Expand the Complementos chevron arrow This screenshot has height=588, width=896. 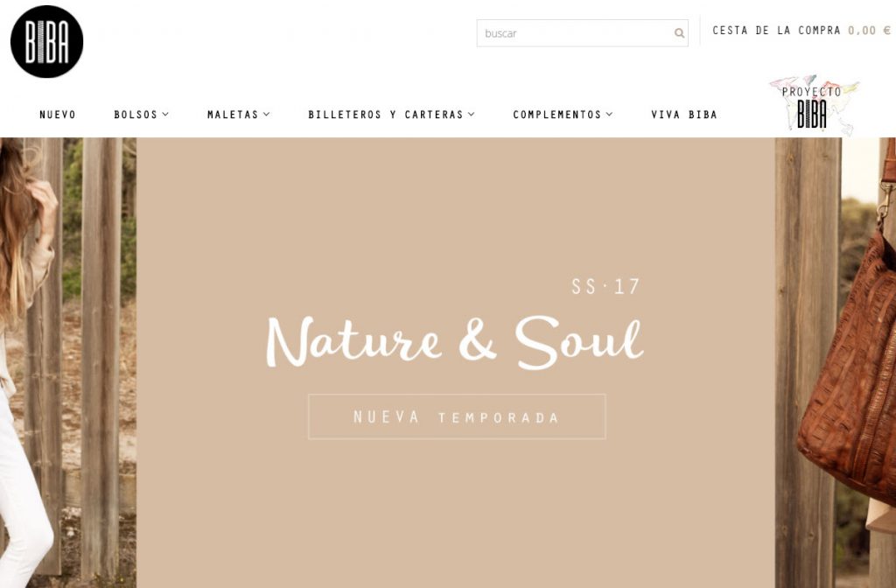click(x=609, y=115)
